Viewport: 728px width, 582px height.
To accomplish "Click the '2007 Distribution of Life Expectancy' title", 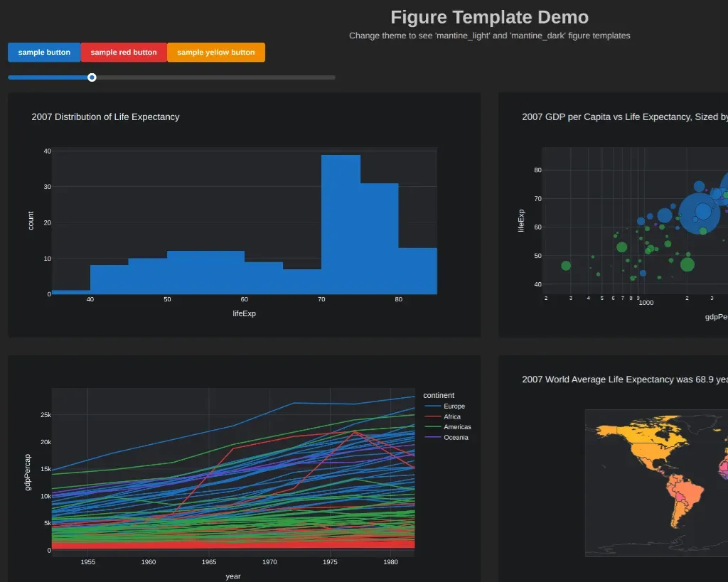I will pos(105,117).
